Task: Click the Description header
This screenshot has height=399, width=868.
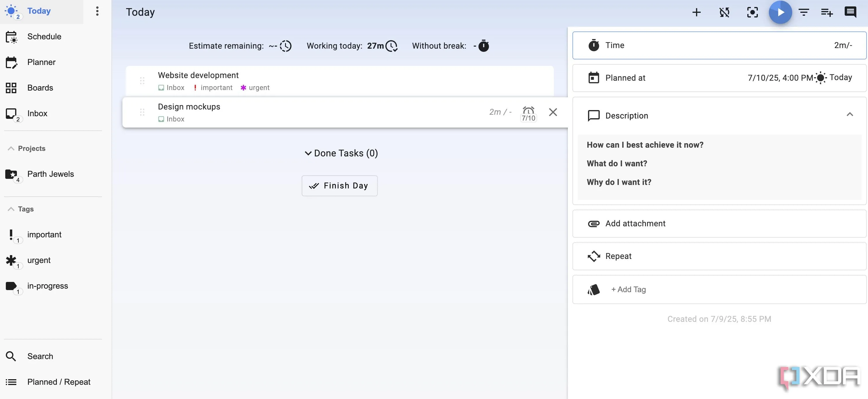Action: (x=719, y=116)
